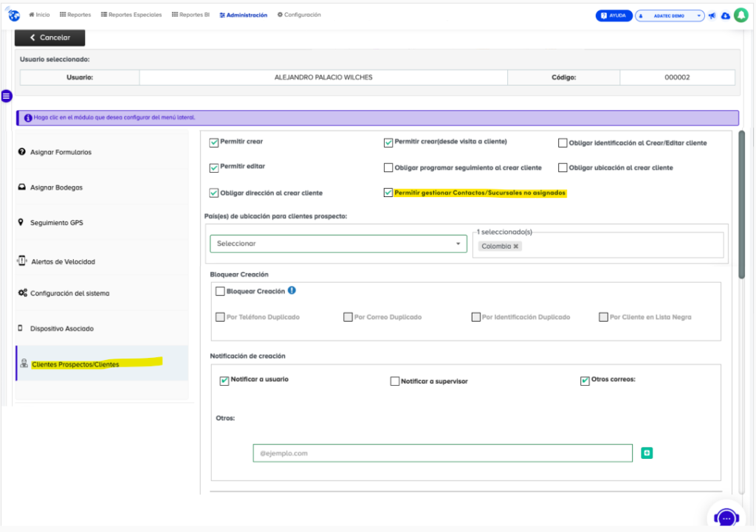Select Alertas de Velocidad module

102,262
